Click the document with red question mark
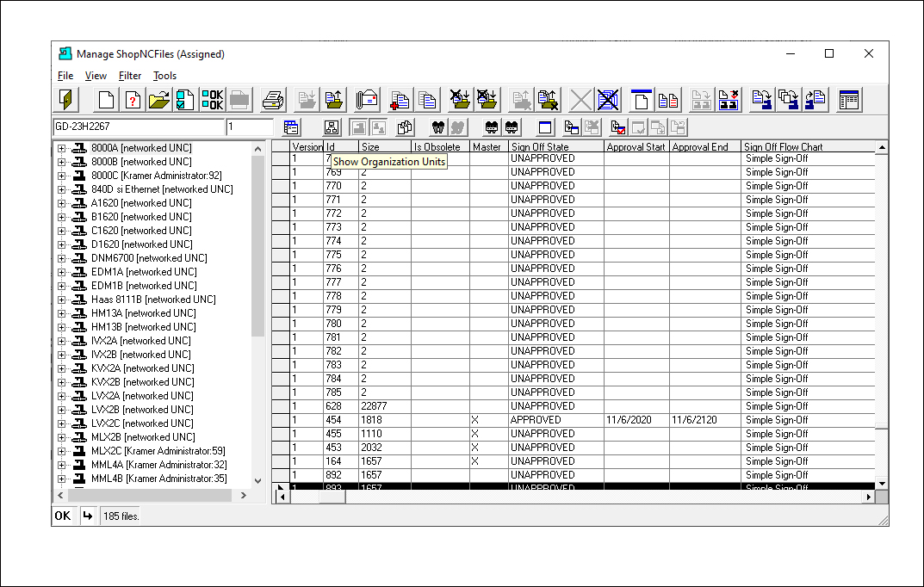Screen dimensions: 924x587 point(132,100)
